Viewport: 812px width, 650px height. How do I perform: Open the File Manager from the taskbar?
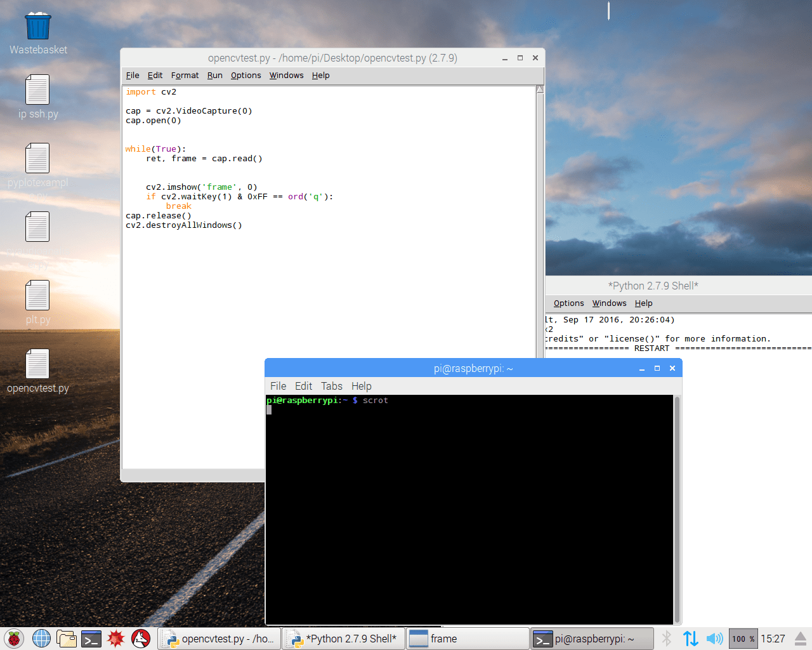(x=66, y=639)
